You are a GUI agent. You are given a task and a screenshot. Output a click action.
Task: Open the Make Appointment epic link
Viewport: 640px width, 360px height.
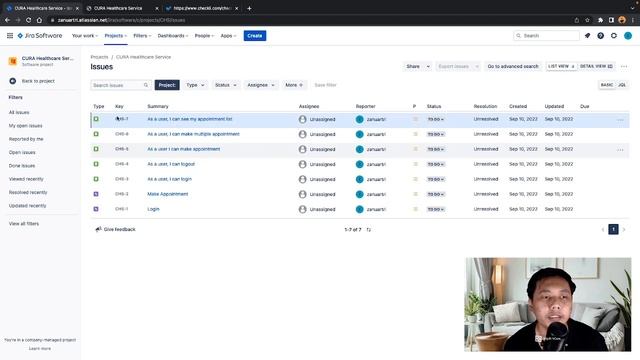[x=168, y=194]
